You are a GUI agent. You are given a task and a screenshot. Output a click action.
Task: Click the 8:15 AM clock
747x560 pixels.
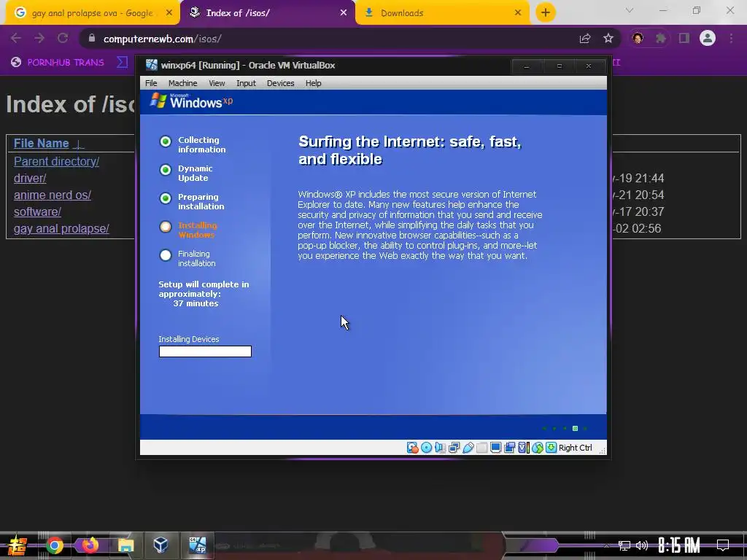[x=679, y=545]
